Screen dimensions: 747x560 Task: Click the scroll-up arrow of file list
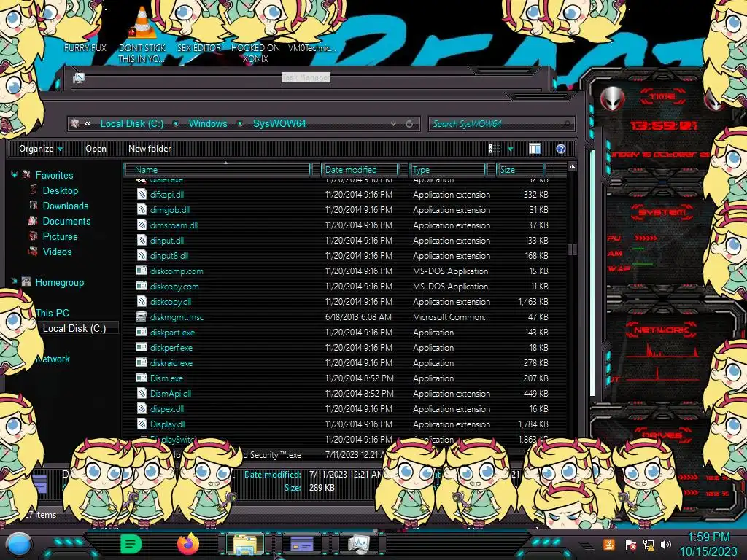(x=572, y=166)
